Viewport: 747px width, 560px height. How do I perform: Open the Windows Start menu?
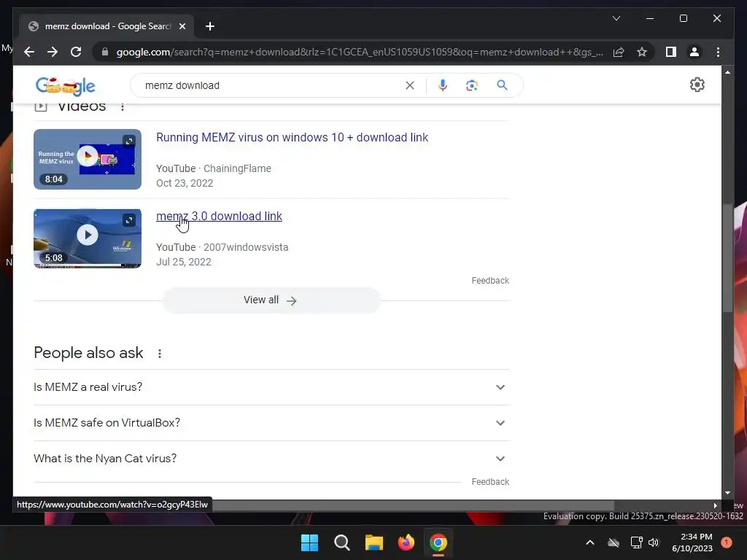click(309, 542)
